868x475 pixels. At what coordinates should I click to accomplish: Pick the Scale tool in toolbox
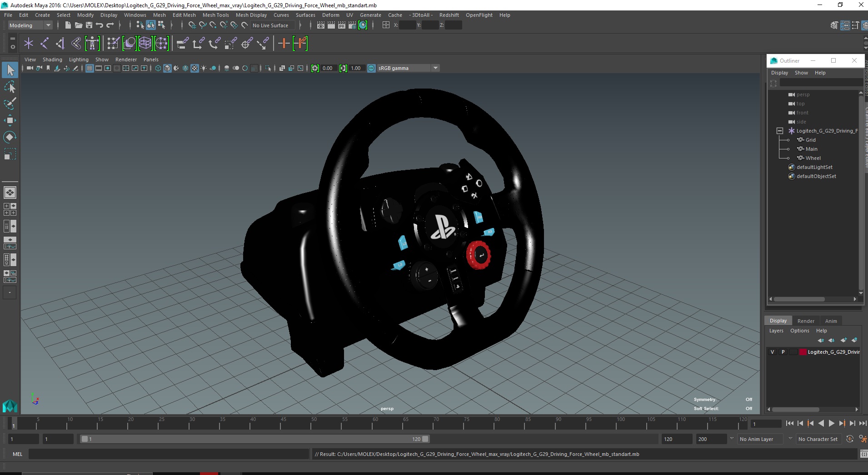point(10,154)
